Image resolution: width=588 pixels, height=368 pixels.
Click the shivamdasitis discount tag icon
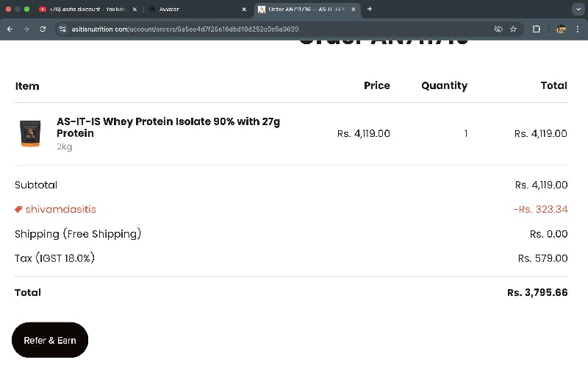[18, 209]
